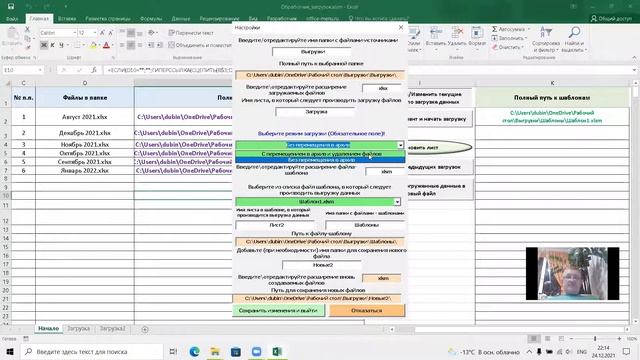640x360 pixels.
Task: Switch to the Загрузка2 sheet tab
Action: [x=113, y=329]
